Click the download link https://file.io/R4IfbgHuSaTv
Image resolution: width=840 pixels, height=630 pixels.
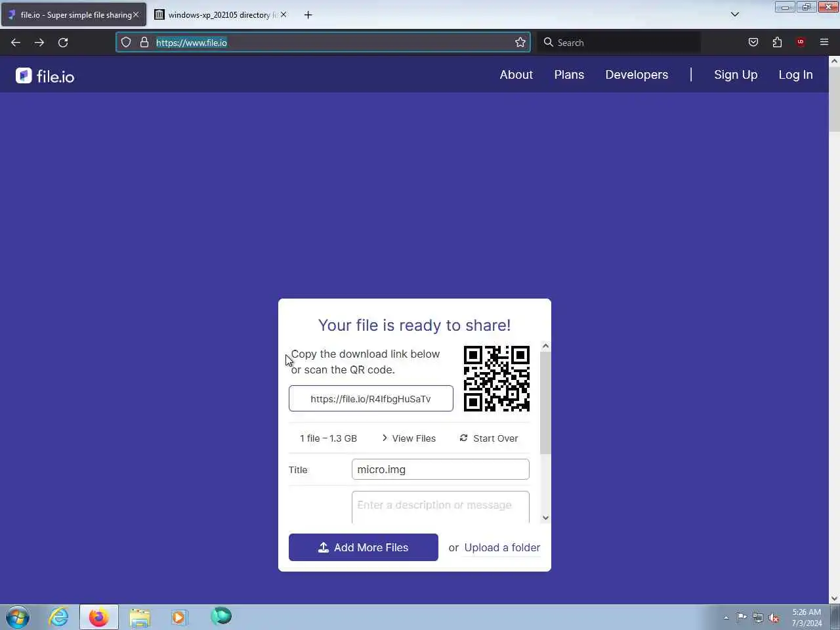[371, 398]
